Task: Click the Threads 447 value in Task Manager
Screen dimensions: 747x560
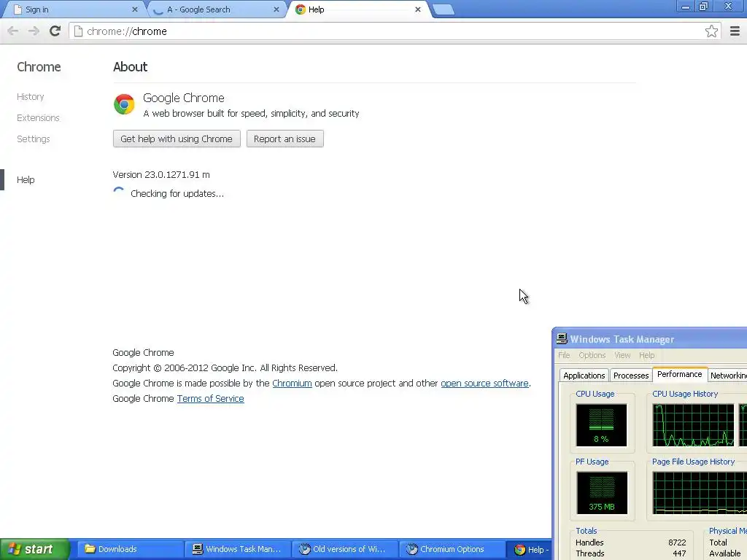Action: [x=679, y=553]
